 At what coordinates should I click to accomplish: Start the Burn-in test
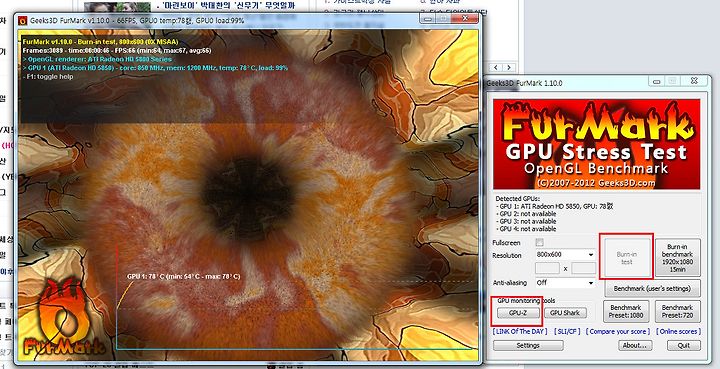point(626,257)
